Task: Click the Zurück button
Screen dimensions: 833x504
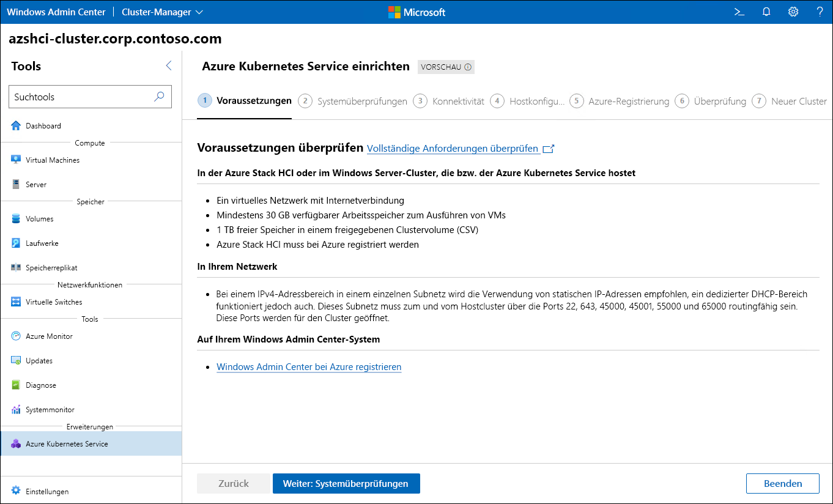Action: coord(234,483)
